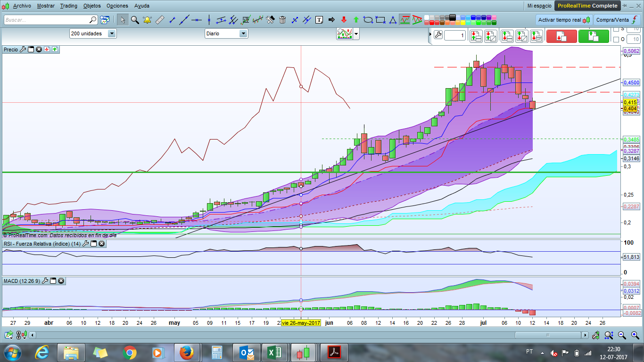Select the magnifying glass zoom tool
The image size is (644, 362).
[x=135, y=20]
